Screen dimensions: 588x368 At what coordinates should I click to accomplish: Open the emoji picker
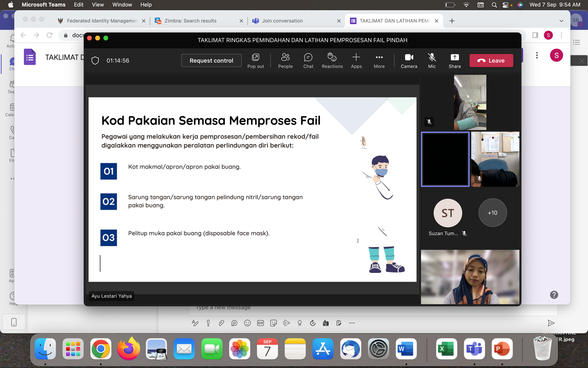[x=247, y=323]
